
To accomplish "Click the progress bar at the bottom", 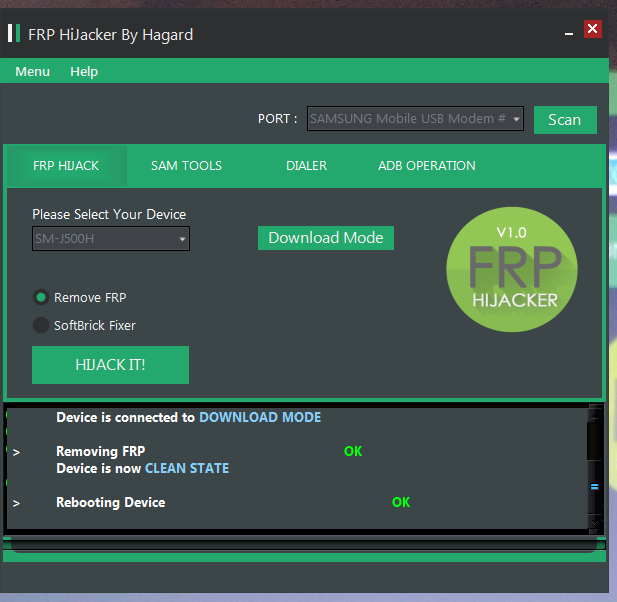I will [x=304, y=545].
